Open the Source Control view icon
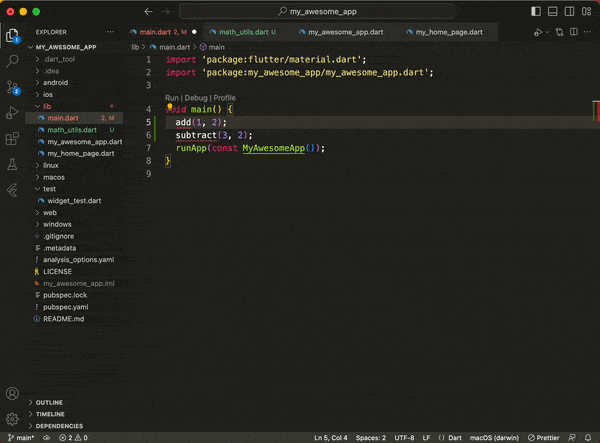The width and height of the screenshot is (600, 443). pos(12,88)
